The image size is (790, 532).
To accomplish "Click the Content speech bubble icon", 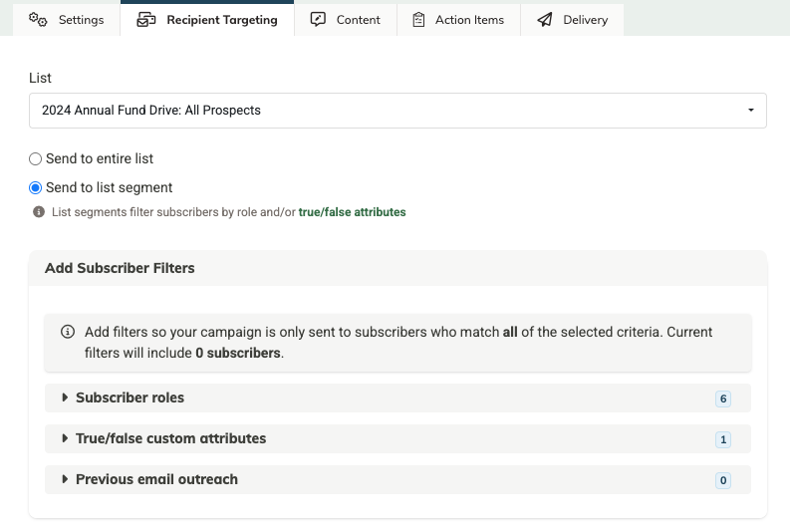I will pos(319,20).
